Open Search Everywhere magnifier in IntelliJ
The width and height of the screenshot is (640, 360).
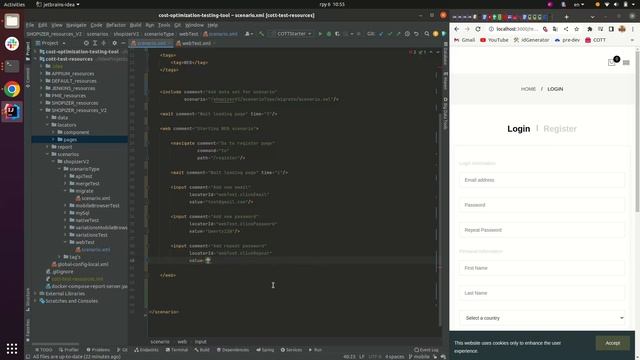[x=427, y=34]
